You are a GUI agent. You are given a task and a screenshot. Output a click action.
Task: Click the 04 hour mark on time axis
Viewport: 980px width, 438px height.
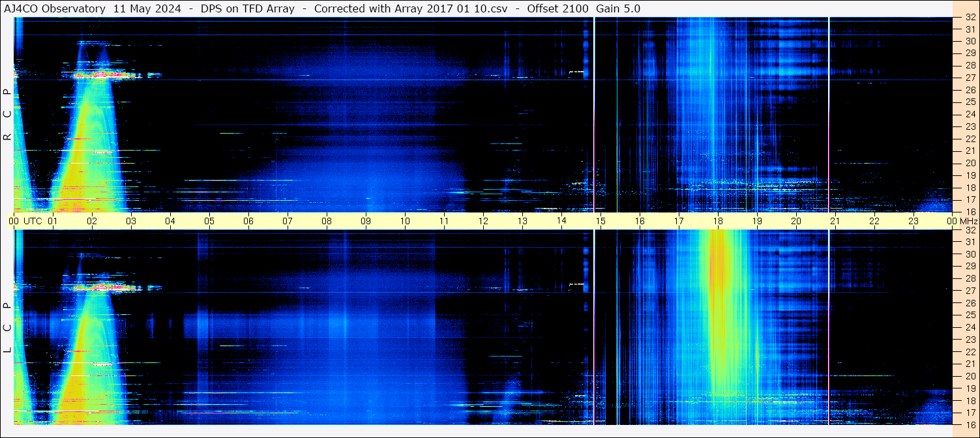(x=170, y=221)
